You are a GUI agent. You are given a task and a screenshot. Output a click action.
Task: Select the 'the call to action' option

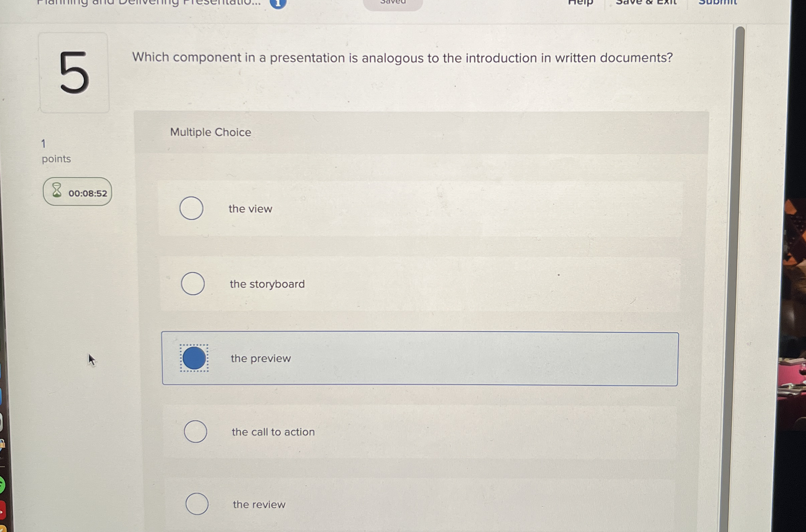195,432
